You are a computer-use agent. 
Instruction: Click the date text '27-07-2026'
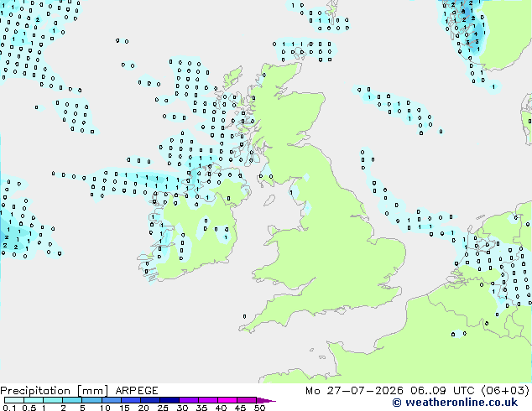(x=365, y=391)
